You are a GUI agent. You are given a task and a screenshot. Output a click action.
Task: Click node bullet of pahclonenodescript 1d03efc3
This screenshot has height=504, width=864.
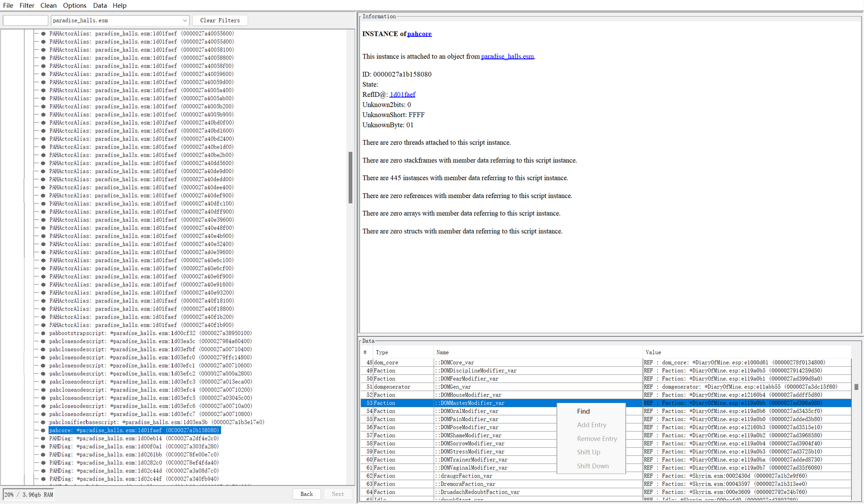click(x=43, y=382)
